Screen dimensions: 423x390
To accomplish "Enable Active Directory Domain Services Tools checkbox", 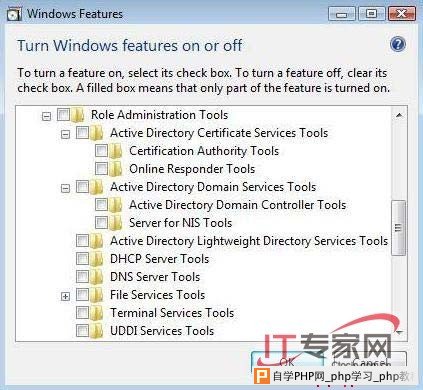I will (82, 187).
